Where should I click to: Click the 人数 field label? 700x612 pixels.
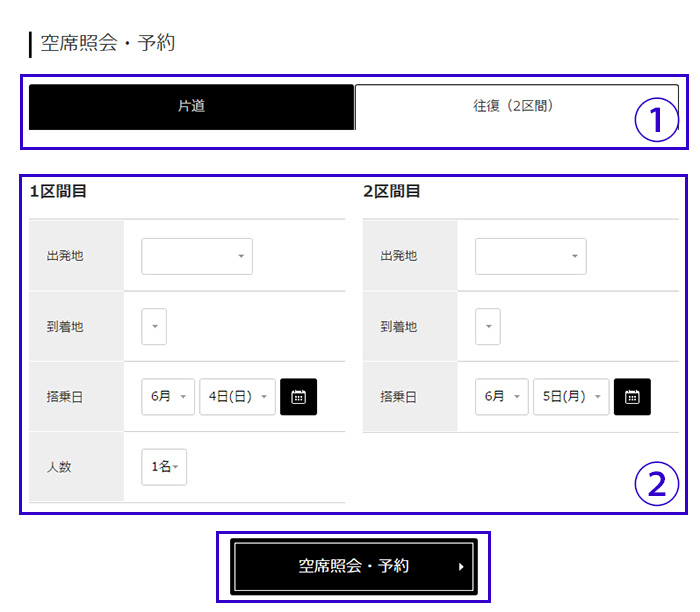[x=59, y=467]
